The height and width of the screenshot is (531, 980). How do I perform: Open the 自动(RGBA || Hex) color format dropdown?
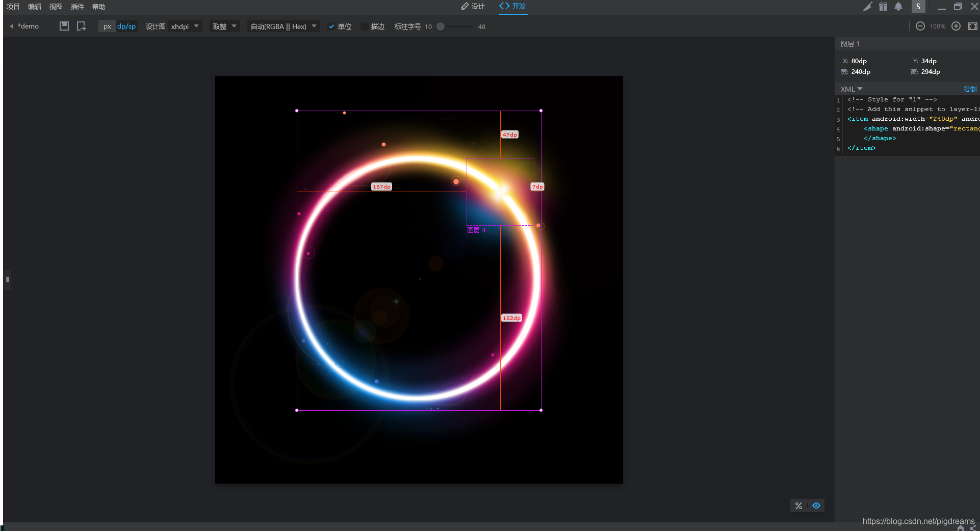(x=283, y=26)
